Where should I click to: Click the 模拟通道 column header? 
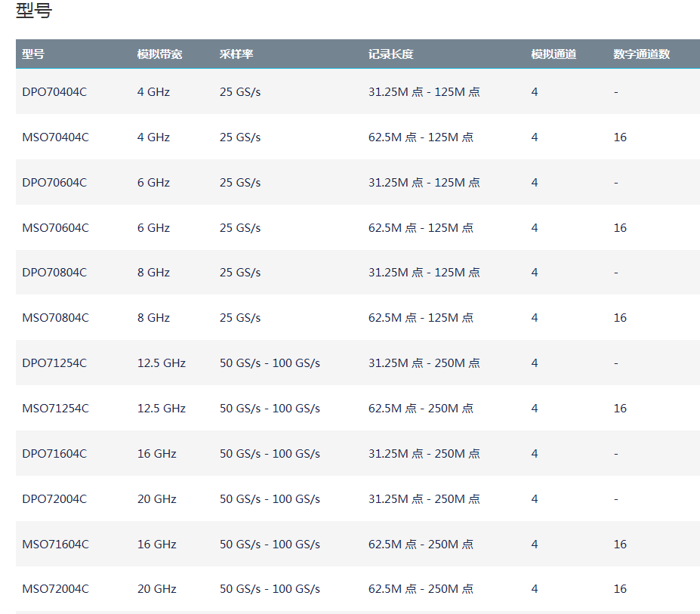tap(554, 54)
